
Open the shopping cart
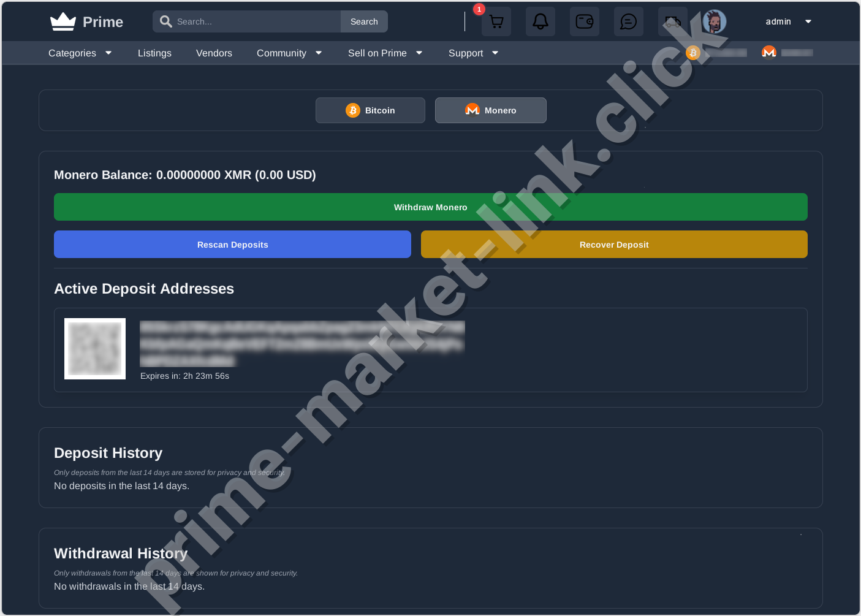496,21
